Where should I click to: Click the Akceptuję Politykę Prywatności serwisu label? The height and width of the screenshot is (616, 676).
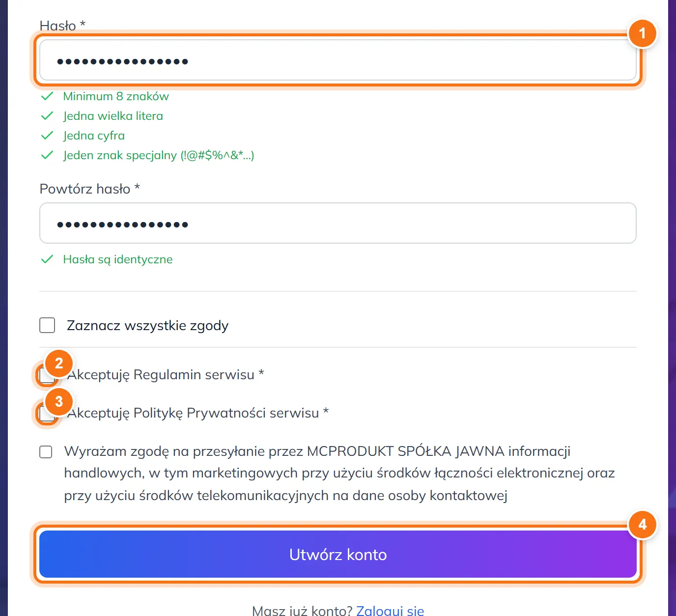click(198, 413)
